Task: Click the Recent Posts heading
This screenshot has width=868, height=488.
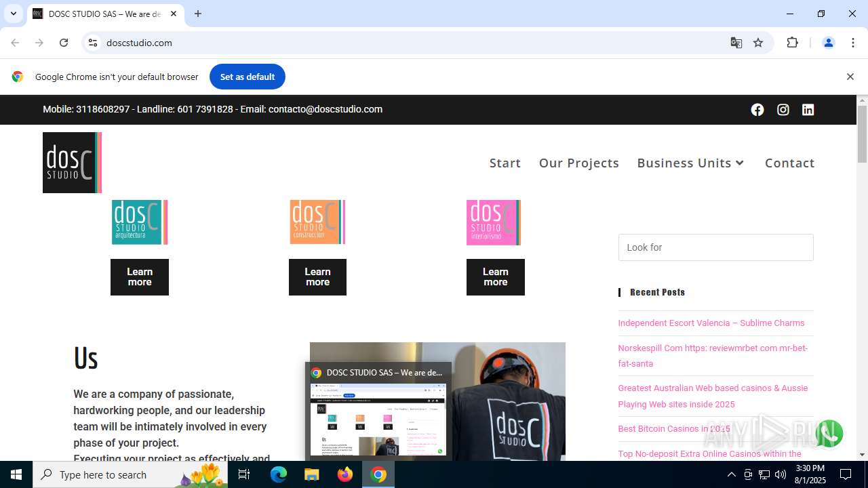Action: (x=658, y=292)
